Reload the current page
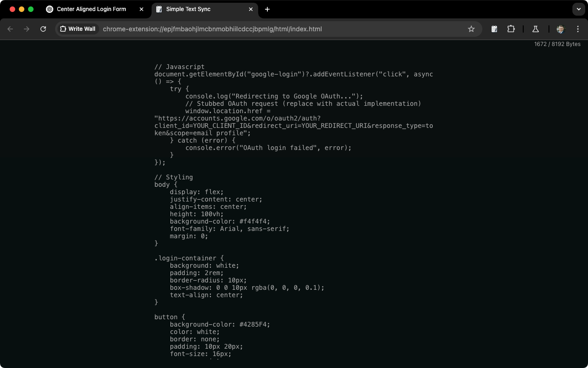Screen dimensions: 588x368 tap(43, 29)
